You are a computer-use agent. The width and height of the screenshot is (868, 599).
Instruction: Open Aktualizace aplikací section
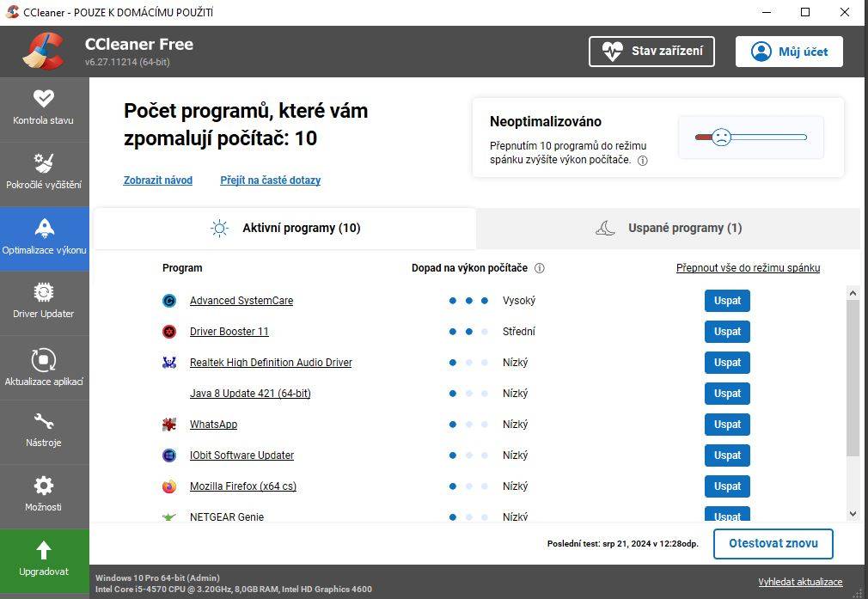coord(44,368)
